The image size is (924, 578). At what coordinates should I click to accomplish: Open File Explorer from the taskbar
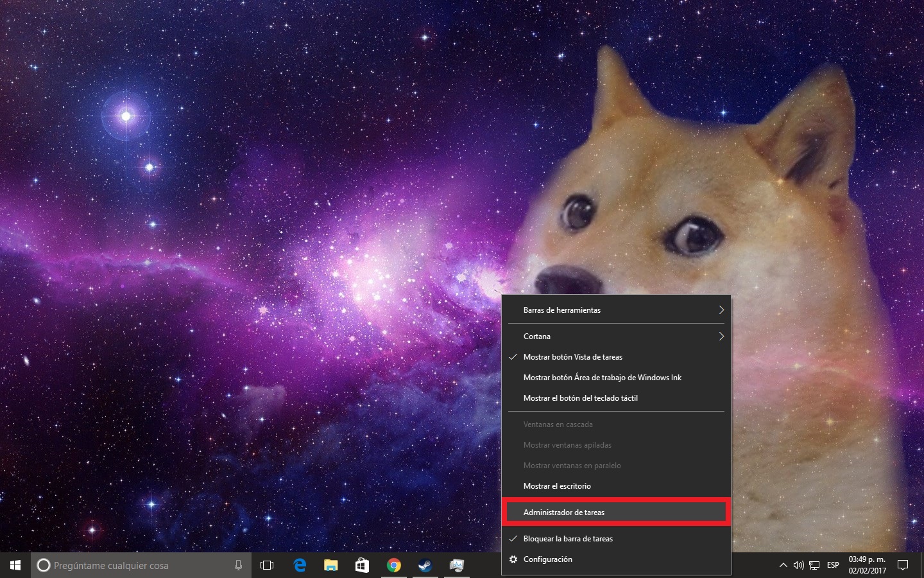point(330,565)
